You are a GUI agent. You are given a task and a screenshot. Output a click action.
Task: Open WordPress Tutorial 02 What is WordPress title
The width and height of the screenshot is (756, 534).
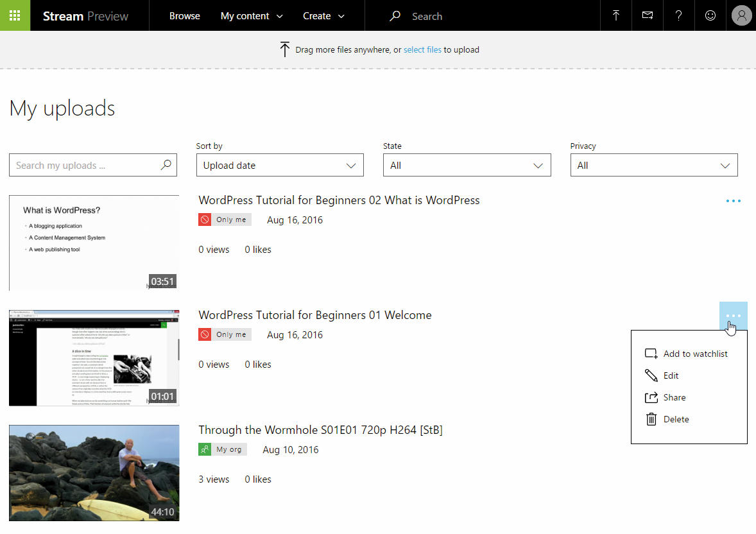tap(339, 200)
